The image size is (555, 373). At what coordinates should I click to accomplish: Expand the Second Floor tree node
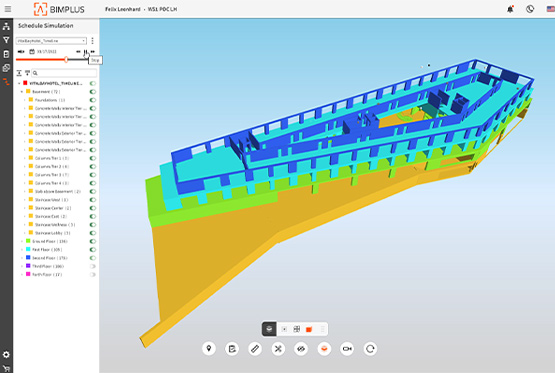coord(22,258)
